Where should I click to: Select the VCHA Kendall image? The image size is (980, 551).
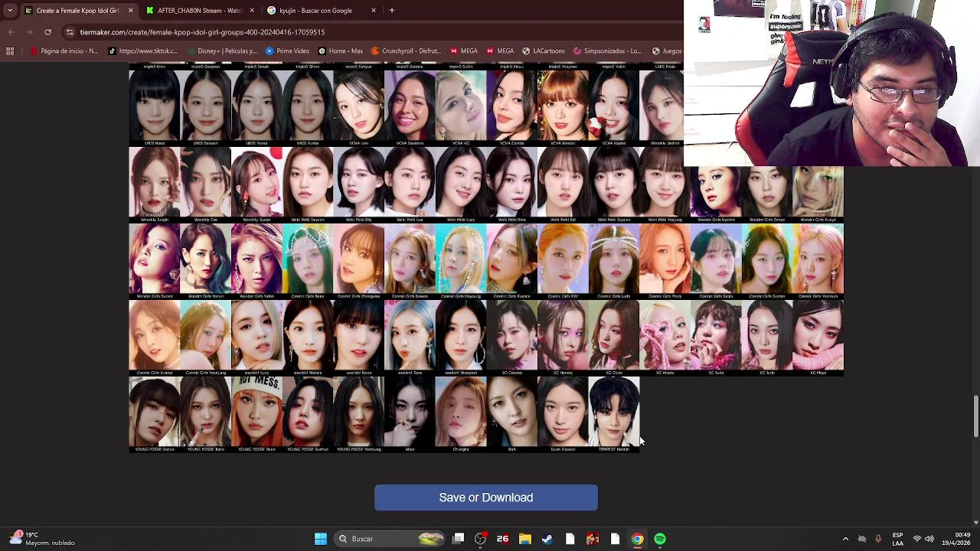[x=563, y=108]
